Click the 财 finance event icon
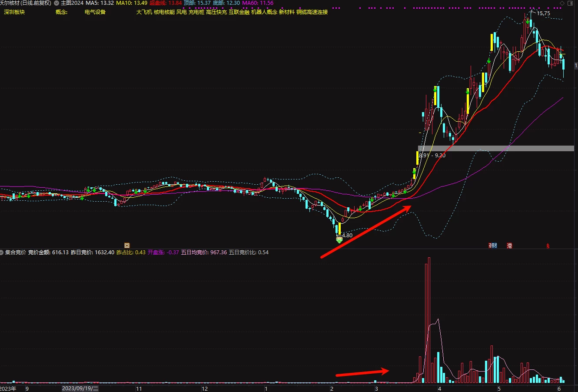 493,246
